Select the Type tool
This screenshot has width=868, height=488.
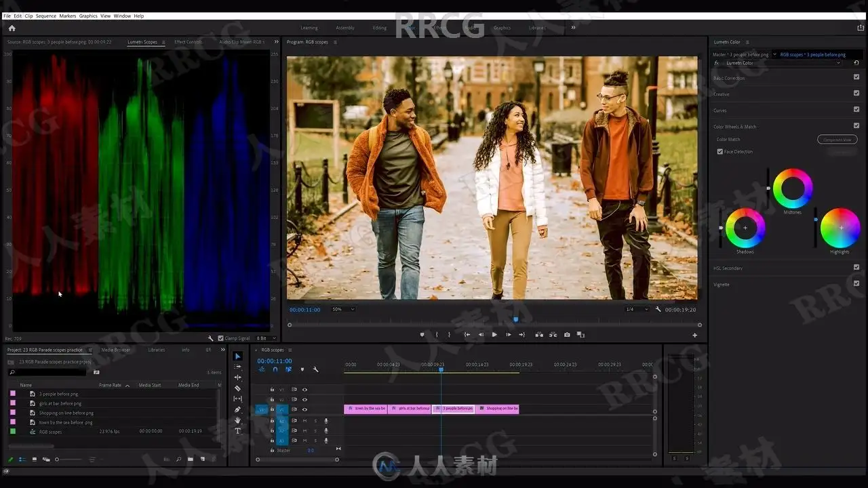pyautogui.click(x=238, y=431)
